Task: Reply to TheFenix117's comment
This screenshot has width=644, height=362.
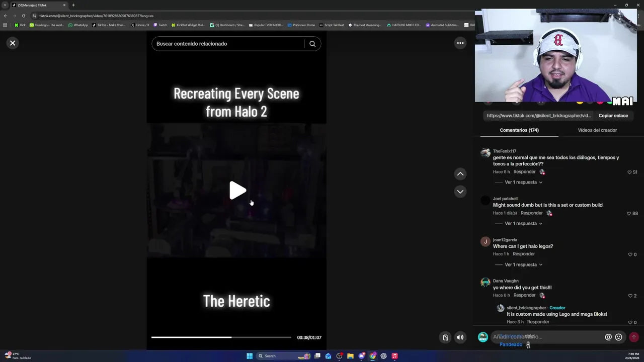Action: (x=524, y=172)
